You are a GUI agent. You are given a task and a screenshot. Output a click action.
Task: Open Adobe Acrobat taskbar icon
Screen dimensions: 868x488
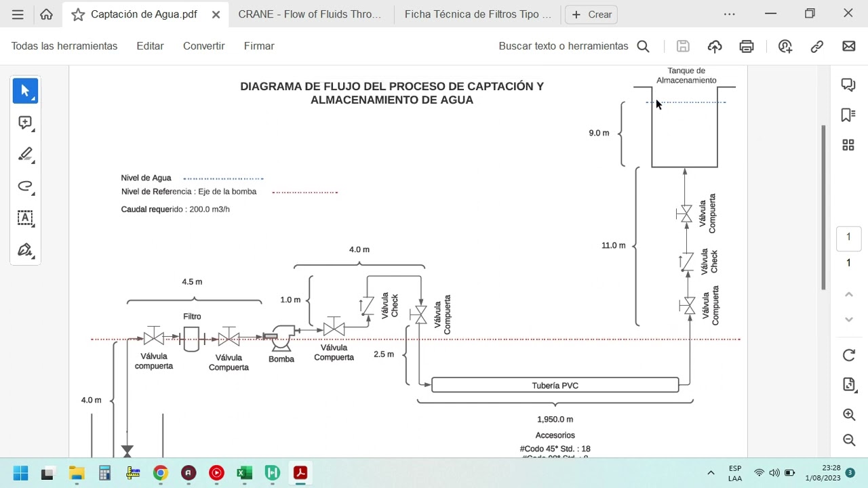pyautogui.click(x=300, y=473)
